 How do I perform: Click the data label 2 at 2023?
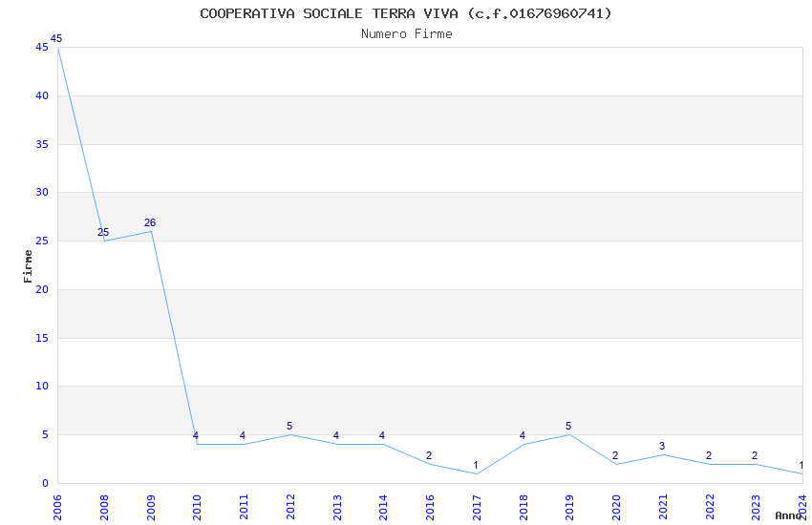click(755, 455)
